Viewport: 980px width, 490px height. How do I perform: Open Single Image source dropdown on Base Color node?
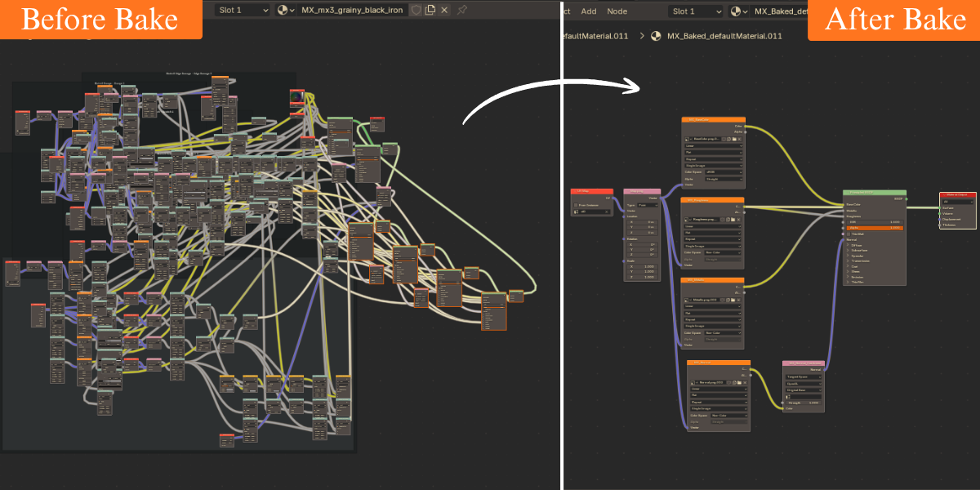713,166
